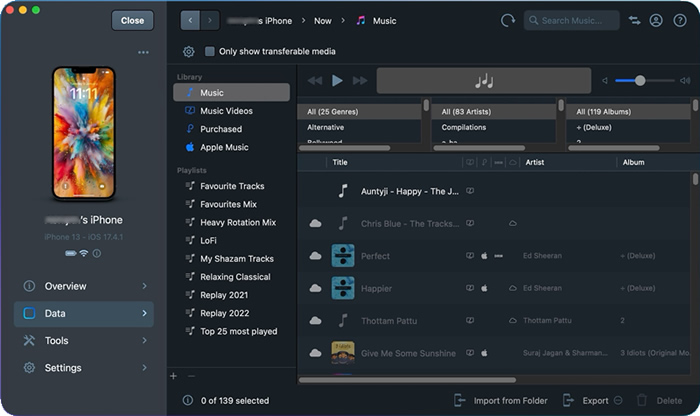Sort by Title column header
Viewport: 700px width, 416px height.
[x=340, y=162]
